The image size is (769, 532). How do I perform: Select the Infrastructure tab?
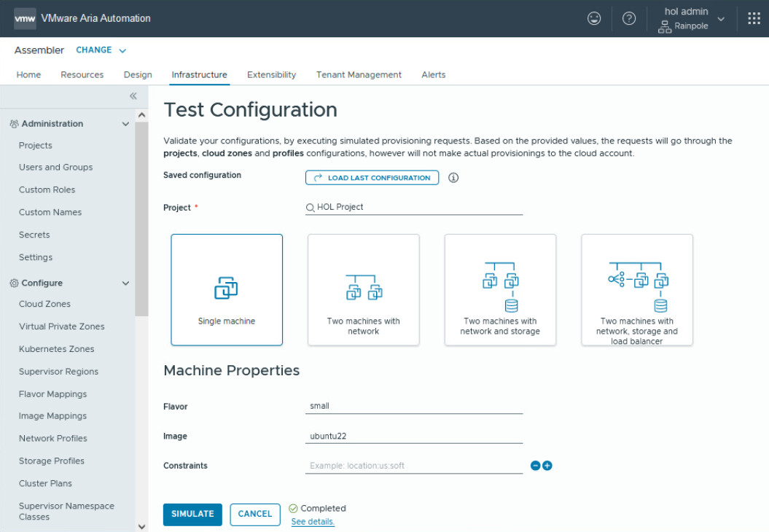point(199,75)
